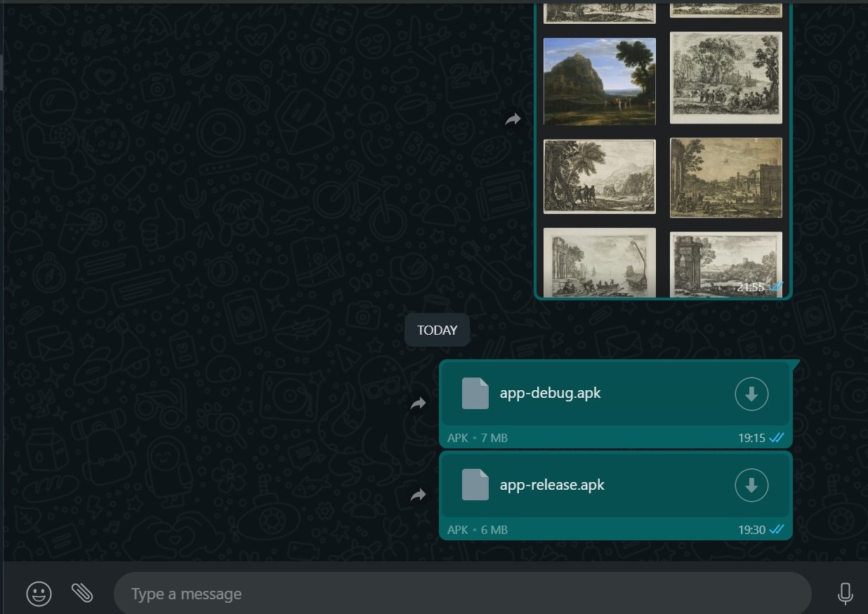Screen dimensions: 868x614
Task: Click the app-debug.apk document icon
Action: click(x=475, y=393)
